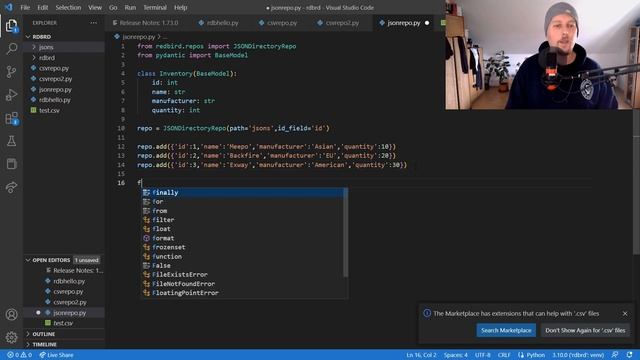Click the VS Code logo icon
Image resolution: width=640 pixels, height=360 pixels.
8,7
